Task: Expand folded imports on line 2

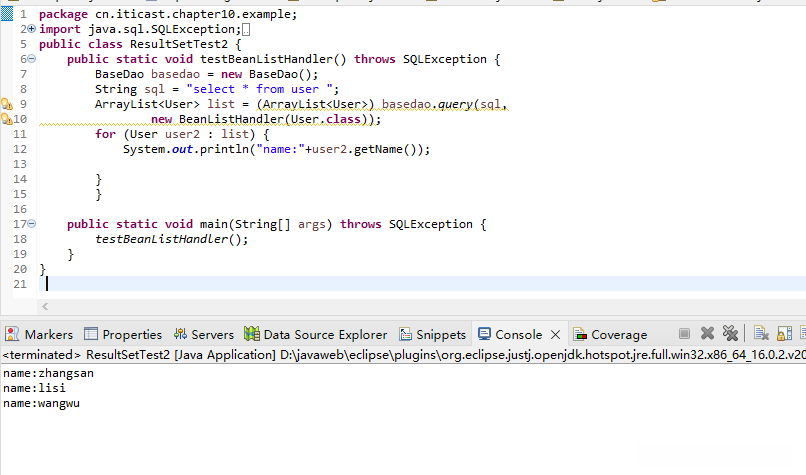Action: point(32,29)
